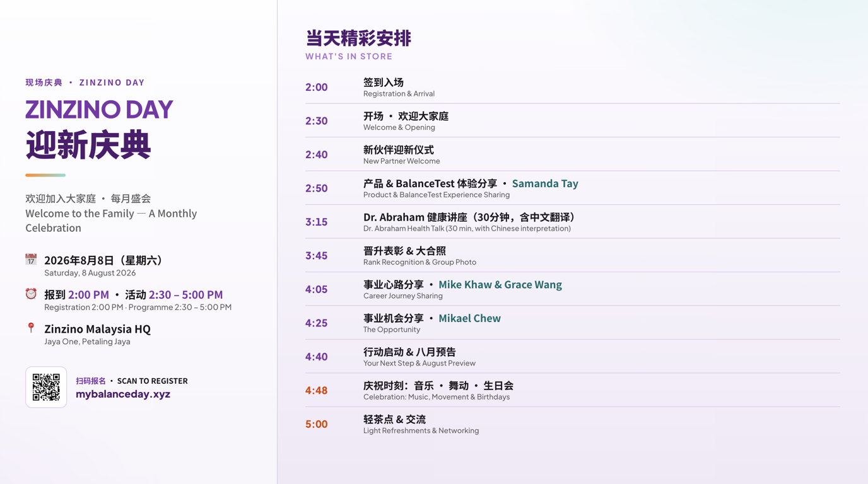
Task: Click the Samanda Tay speaker name
Action: [545, 183]
